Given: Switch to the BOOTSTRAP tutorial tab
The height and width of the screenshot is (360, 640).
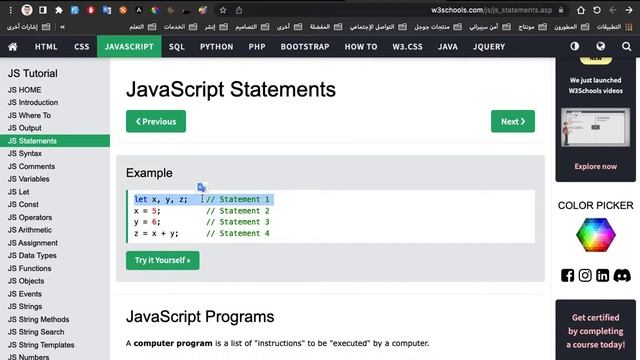Looking at the screenshot, I should click(x=305, y=47).
